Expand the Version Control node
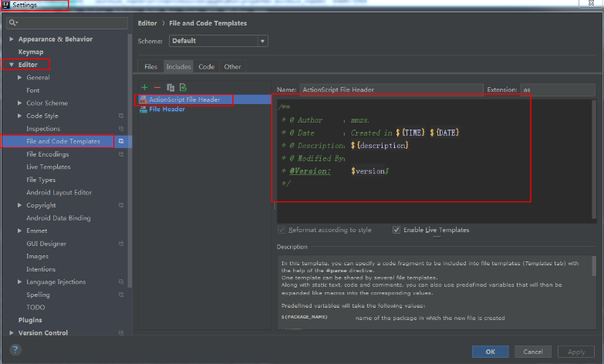604x364 pixels. click(12, 333)
